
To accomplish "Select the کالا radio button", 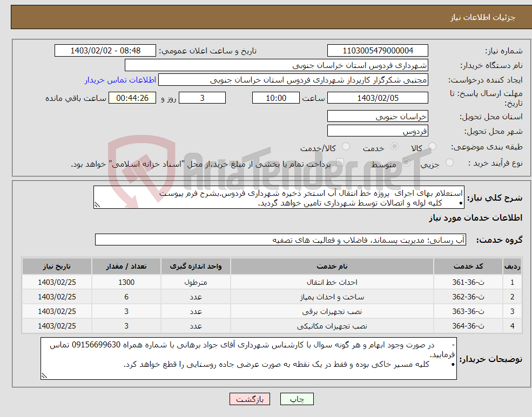I will click(x=432, y=146).
